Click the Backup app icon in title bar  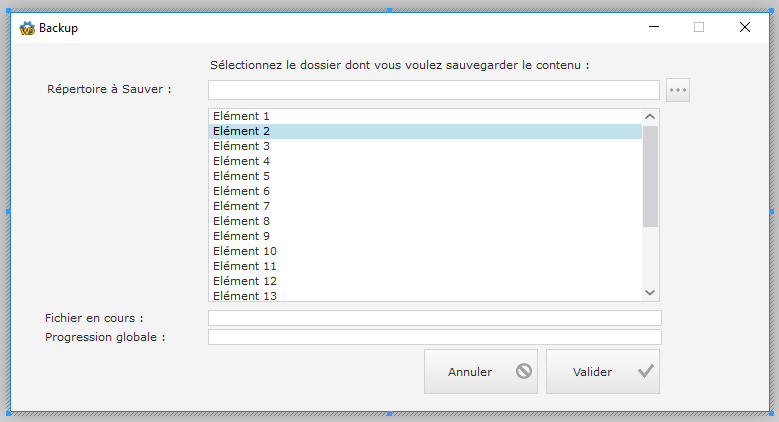click(27, 28)
